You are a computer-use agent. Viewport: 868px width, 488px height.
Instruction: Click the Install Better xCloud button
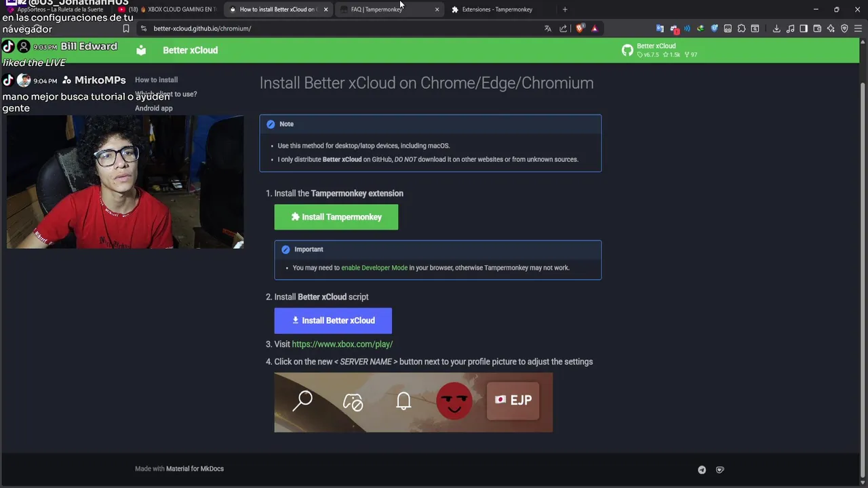[x=333, y=321]
